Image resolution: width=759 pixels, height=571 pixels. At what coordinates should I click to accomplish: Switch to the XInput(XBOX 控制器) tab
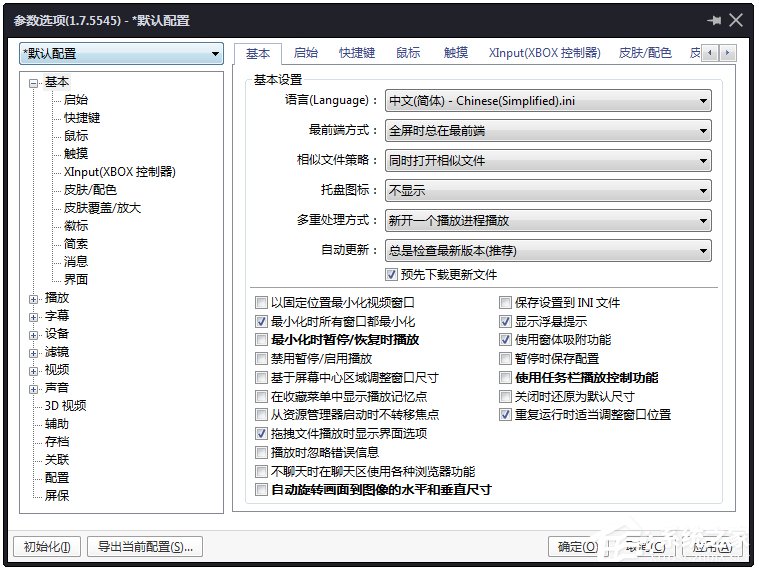point(545,53)
